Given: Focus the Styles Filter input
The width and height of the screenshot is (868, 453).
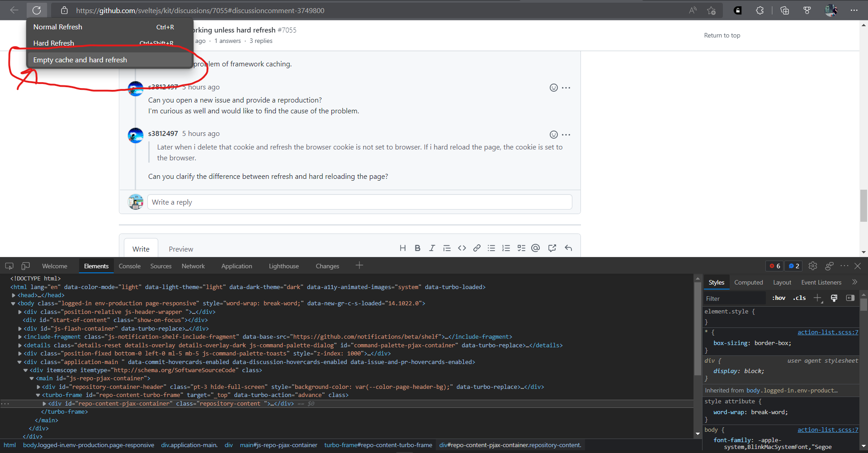Looking at the screenshot, I should [x=735, y=298].
